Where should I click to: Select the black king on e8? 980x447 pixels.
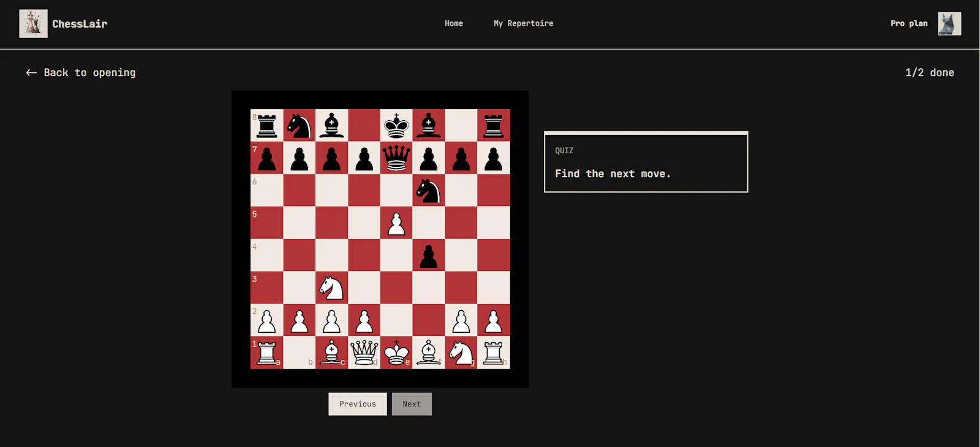396,126
